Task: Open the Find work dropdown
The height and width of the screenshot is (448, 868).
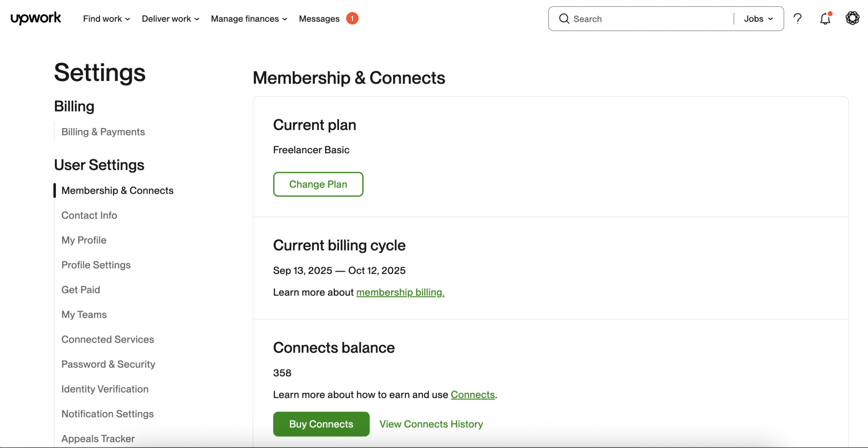Action: (x=106, y=18)
